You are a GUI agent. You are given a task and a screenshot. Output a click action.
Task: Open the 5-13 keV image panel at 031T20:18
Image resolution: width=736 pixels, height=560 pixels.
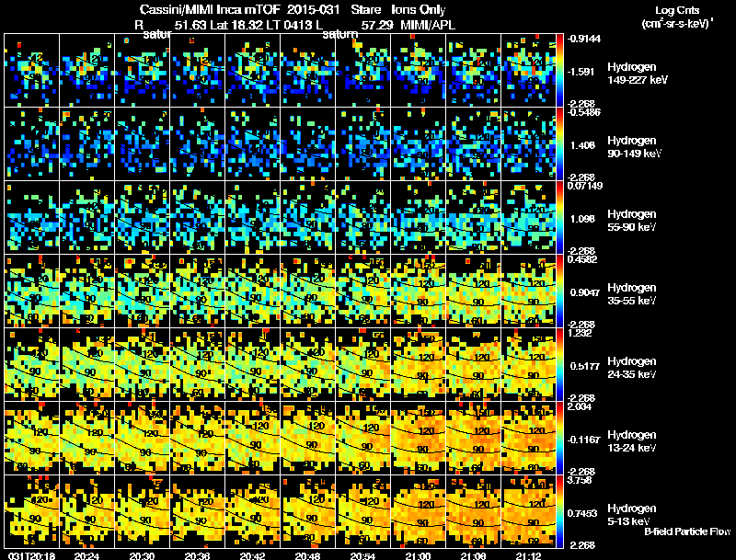(32, 511)
